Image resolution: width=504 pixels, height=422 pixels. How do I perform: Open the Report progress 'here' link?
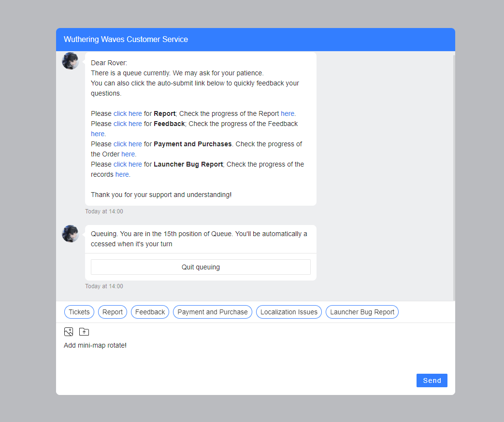point(288,113)
